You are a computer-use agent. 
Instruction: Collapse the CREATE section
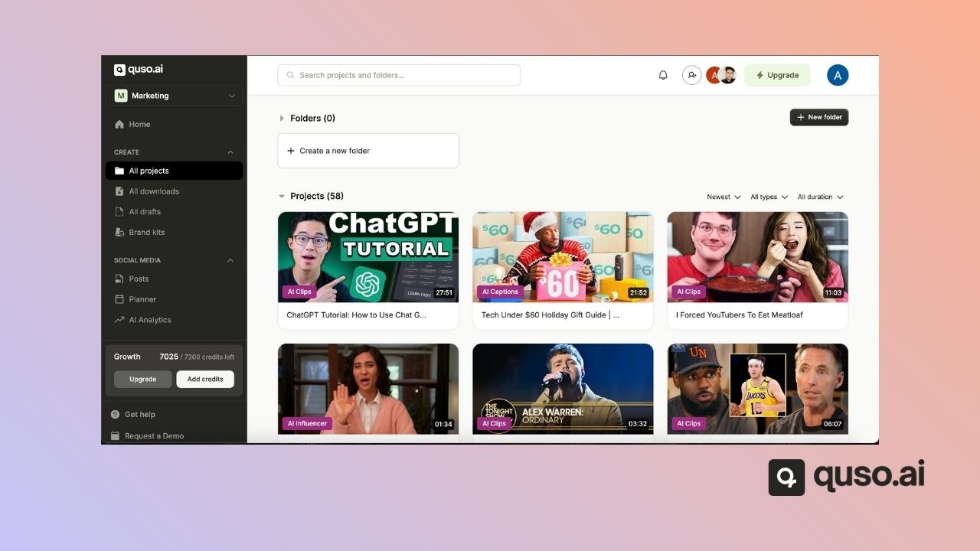coord(230,152)
